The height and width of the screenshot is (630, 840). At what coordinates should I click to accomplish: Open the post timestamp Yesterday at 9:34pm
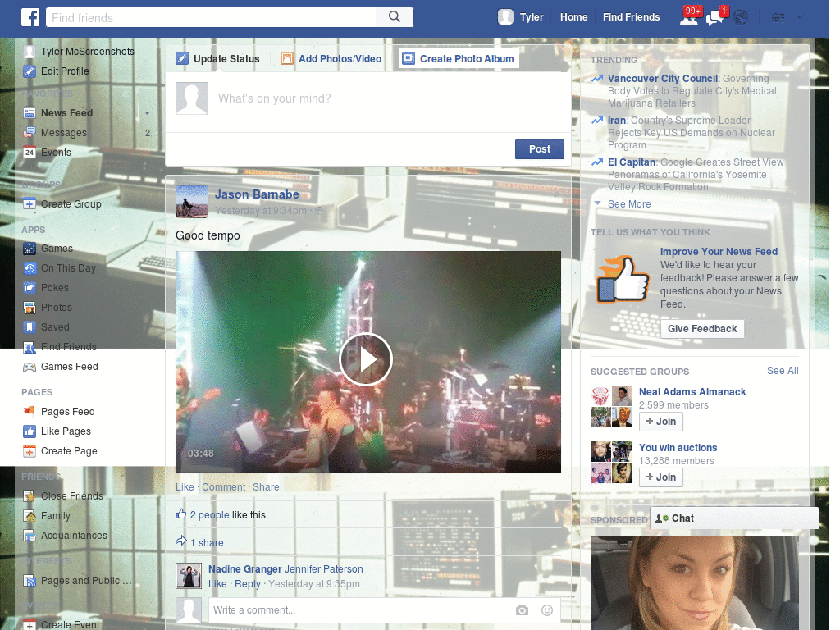[x=261, y=211]
